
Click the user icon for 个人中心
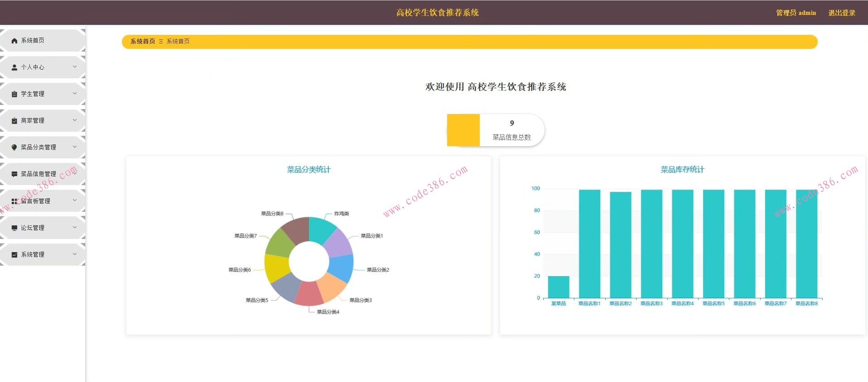click(14, 67)
